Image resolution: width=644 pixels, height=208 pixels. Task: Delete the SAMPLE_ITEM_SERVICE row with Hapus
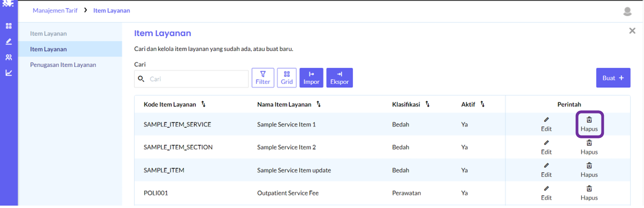click(x=589, y=124)
